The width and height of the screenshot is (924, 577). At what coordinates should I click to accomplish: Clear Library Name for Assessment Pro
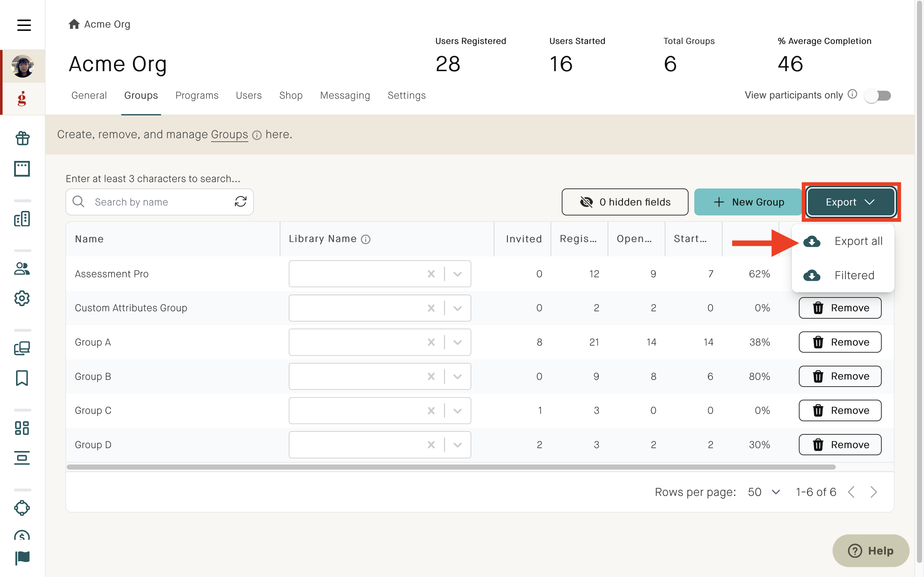click(431, 274)
